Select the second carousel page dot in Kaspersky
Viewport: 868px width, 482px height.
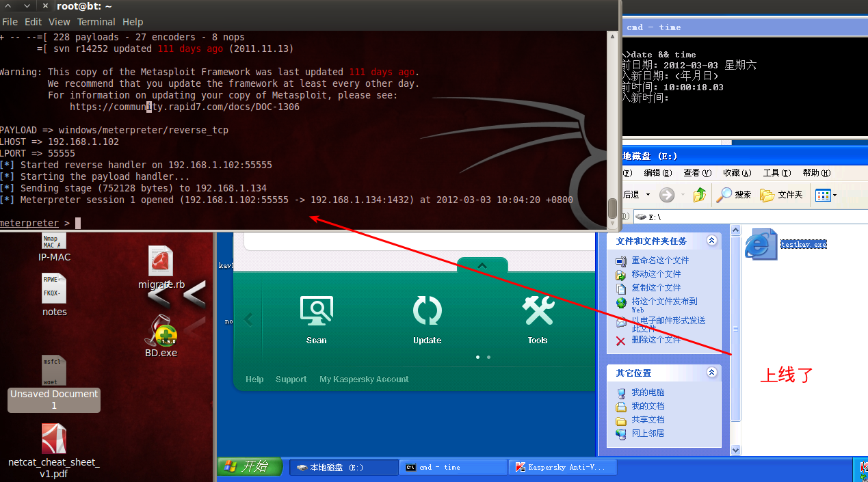pos(488,357)
